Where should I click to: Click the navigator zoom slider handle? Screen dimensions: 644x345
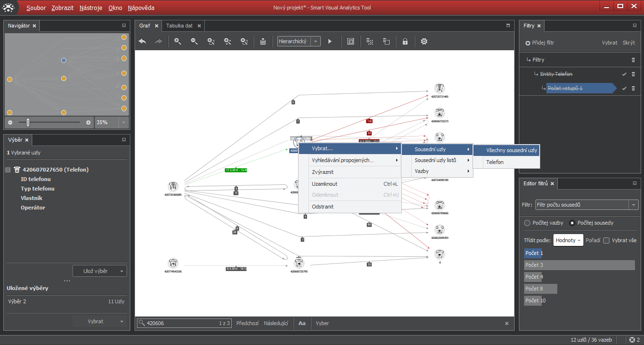[x=28, y=122]
